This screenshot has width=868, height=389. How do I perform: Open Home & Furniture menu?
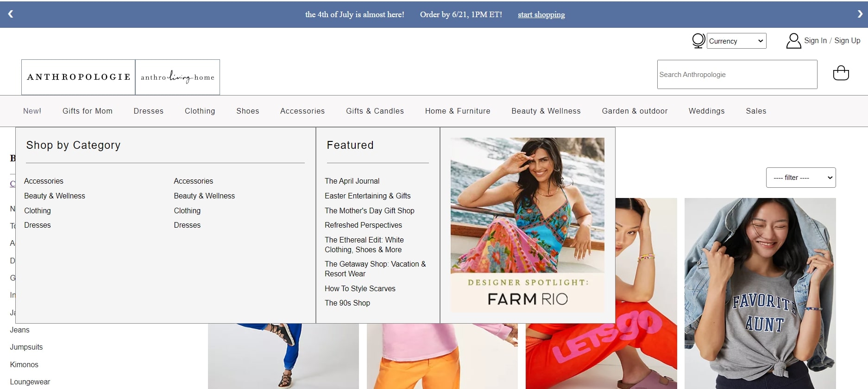(458, 111)
